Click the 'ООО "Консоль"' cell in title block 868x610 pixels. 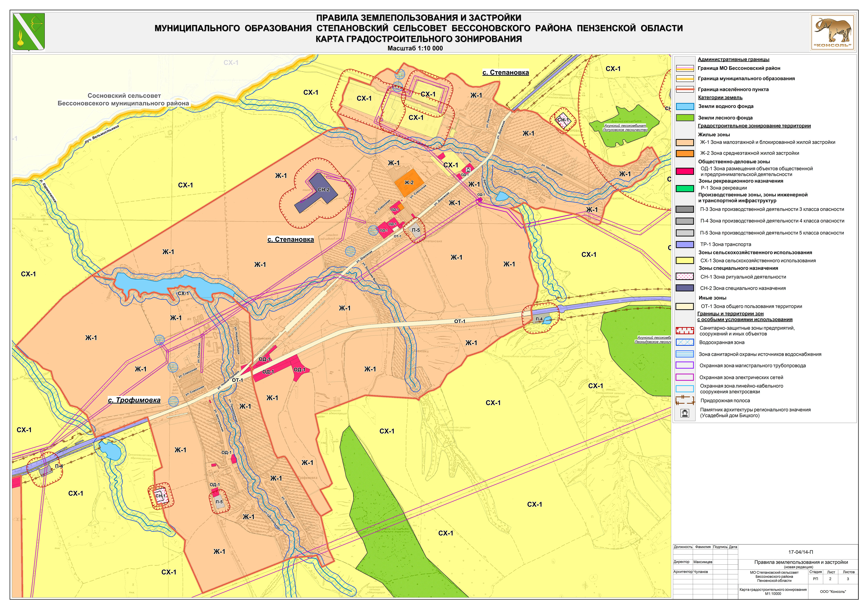[833, 592]
